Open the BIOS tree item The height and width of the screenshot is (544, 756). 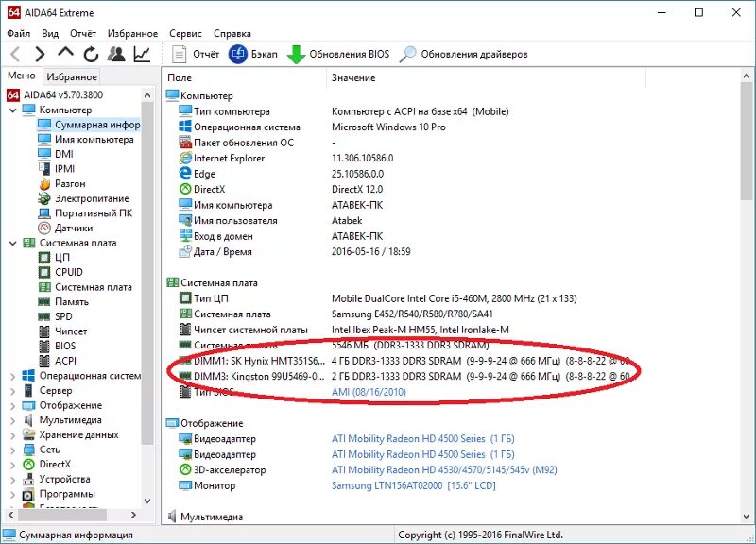pyautogui.click(x=57, y=346)
